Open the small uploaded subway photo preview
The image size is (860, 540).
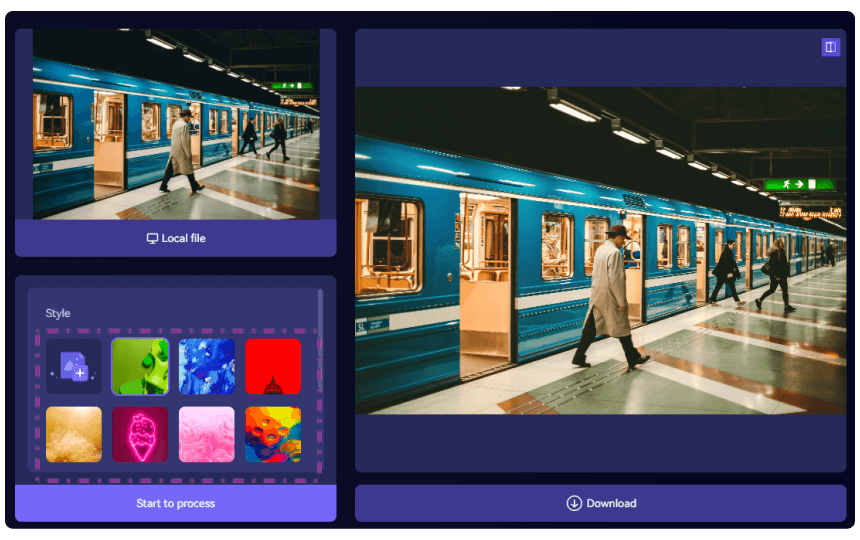176,124
